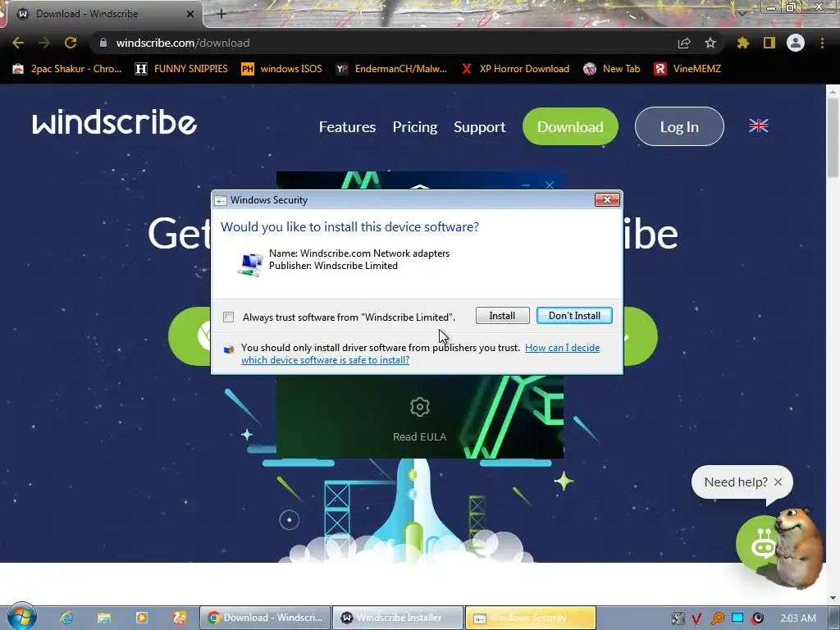Open the Windows Start orb
This screenshot has height=630, width=840.
[x=22, y=617]
